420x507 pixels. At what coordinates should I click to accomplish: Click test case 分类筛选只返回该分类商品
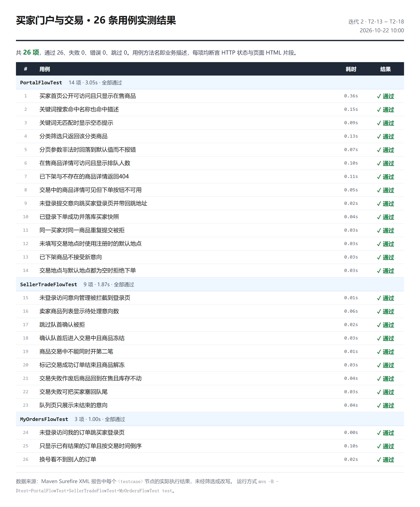[73, 136]
